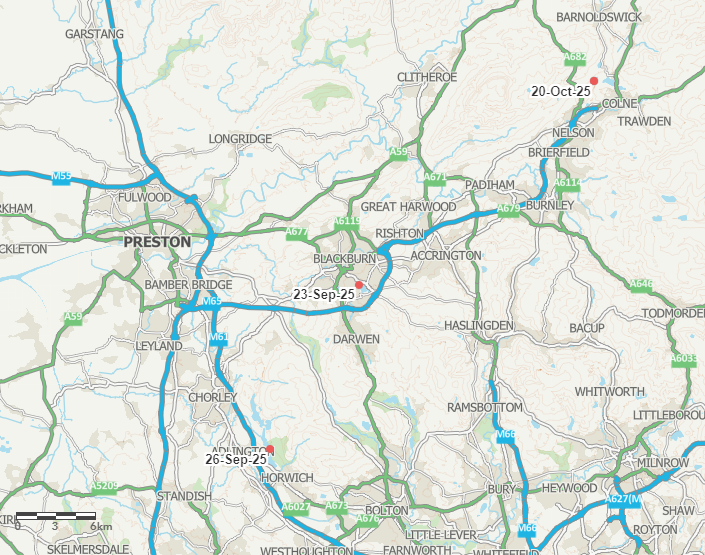Click the A682 road shield

575,57
